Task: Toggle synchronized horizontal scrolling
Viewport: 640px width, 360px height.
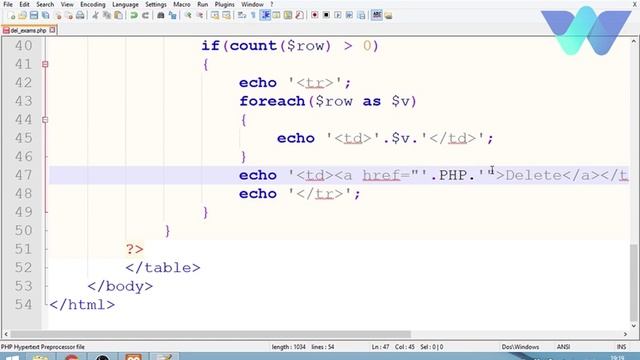Action: 226,16
